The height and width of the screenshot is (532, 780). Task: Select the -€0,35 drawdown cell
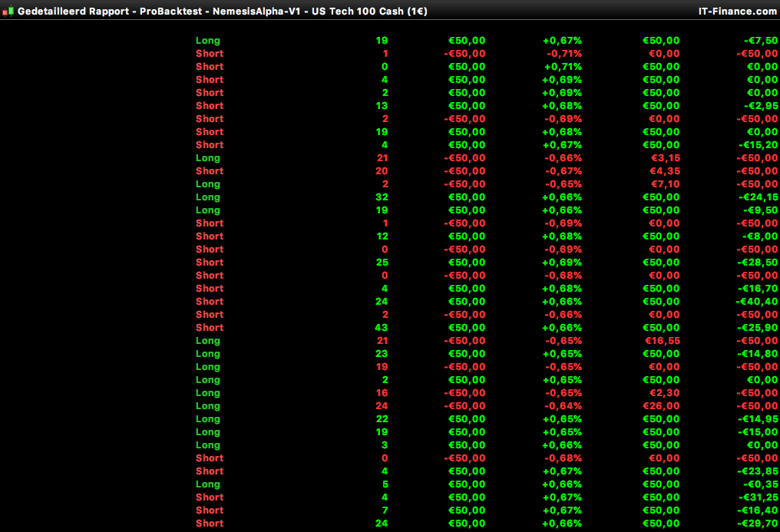[761, 484]
